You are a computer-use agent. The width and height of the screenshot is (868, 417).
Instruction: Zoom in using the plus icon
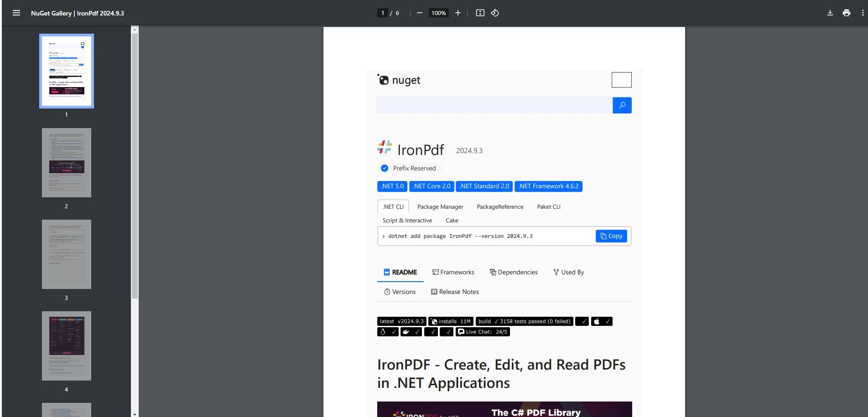click(458, 13)
